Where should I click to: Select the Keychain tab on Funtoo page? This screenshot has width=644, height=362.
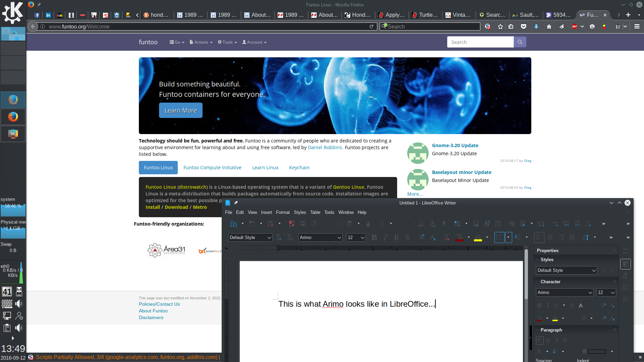pos(299,168)
